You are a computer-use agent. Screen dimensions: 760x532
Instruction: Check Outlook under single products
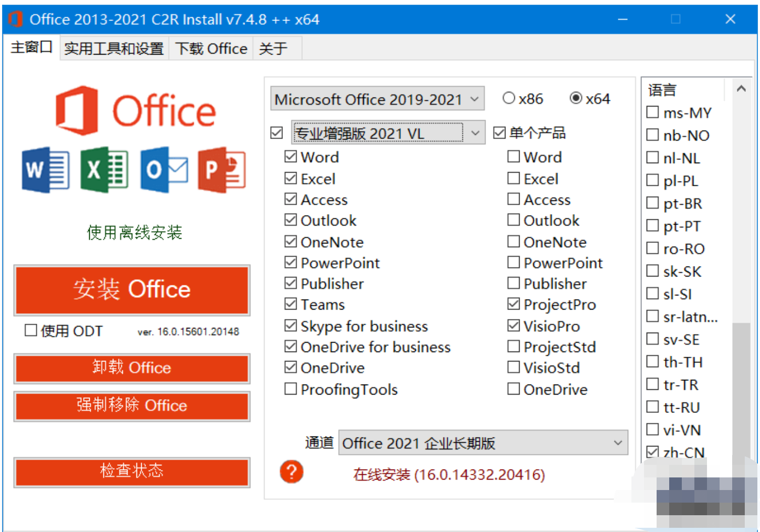coord(513,220)
